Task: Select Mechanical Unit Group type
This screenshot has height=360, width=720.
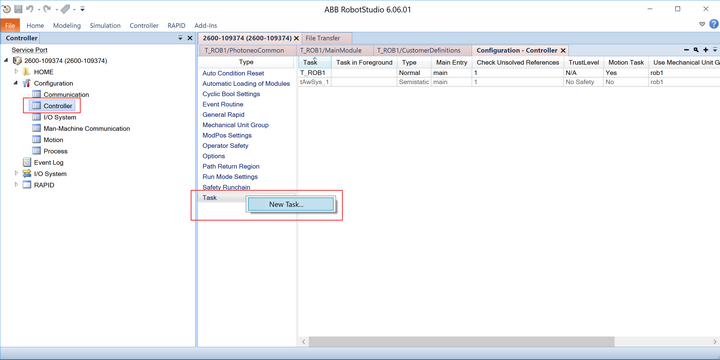Action: coord(236,125)
